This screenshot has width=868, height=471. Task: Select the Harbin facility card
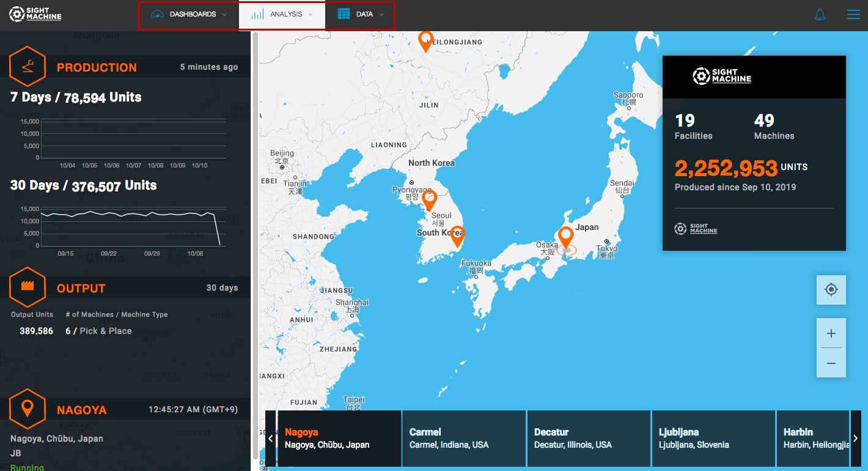pyautogui.click(x=813, y=439)
